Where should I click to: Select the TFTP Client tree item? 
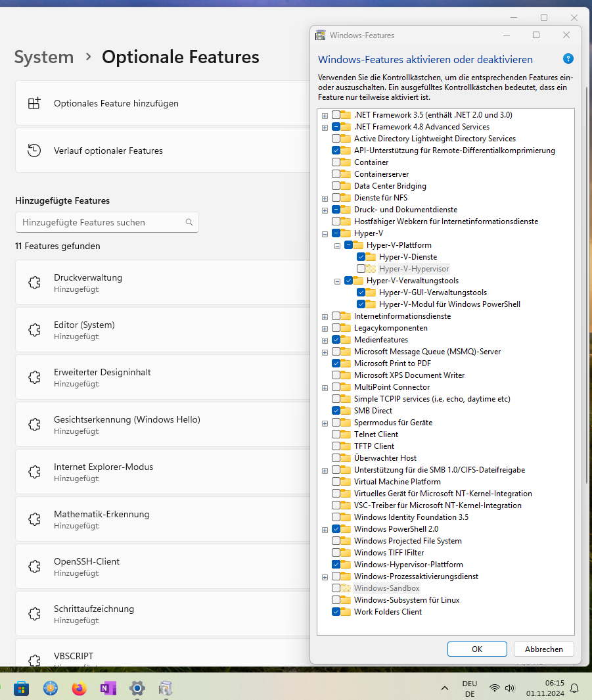point(374,446)
